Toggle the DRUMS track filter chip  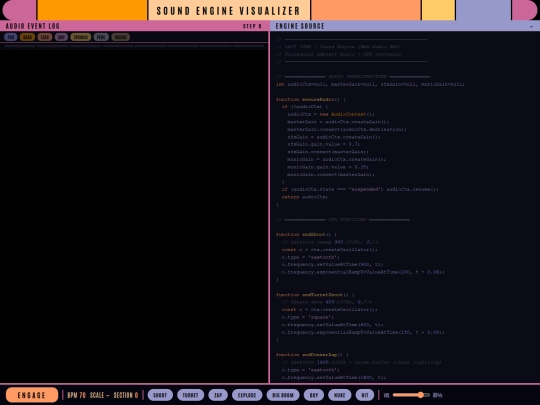[121, 37]
